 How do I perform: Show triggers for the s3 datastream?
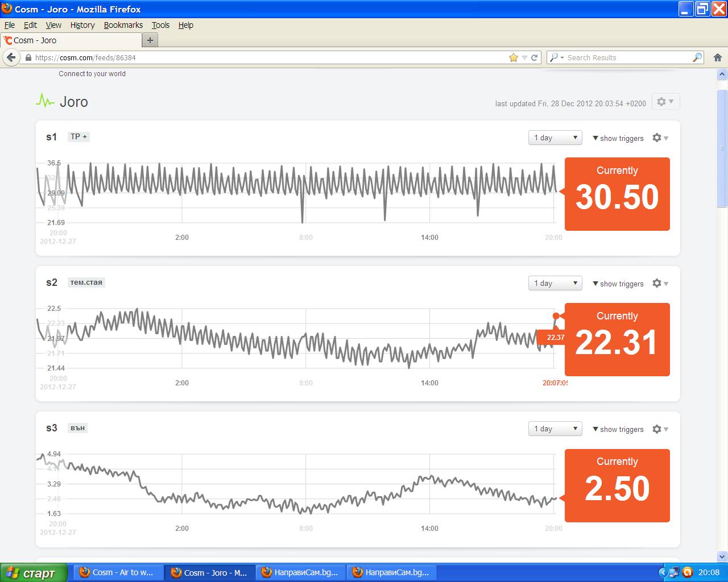pyautogui.click(x=618, y=429)
